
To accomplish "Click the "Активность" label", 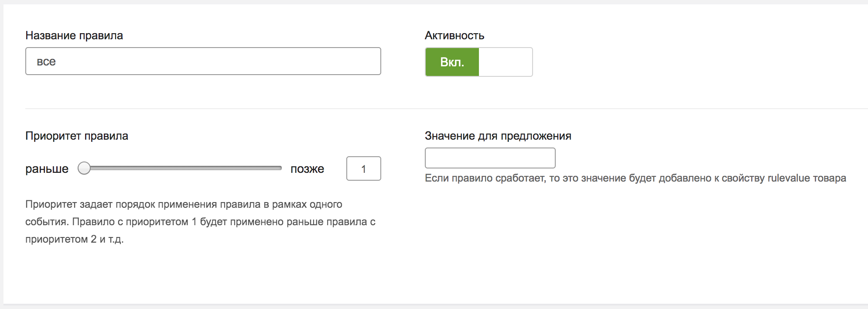I will coord(455,35).
